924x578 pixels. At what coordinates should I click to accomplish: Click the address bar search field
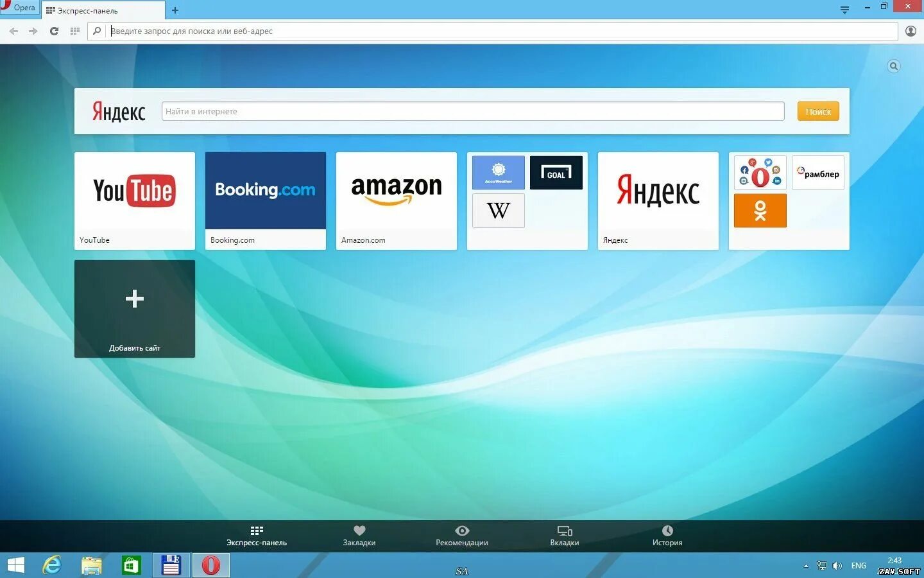(493, 31)
